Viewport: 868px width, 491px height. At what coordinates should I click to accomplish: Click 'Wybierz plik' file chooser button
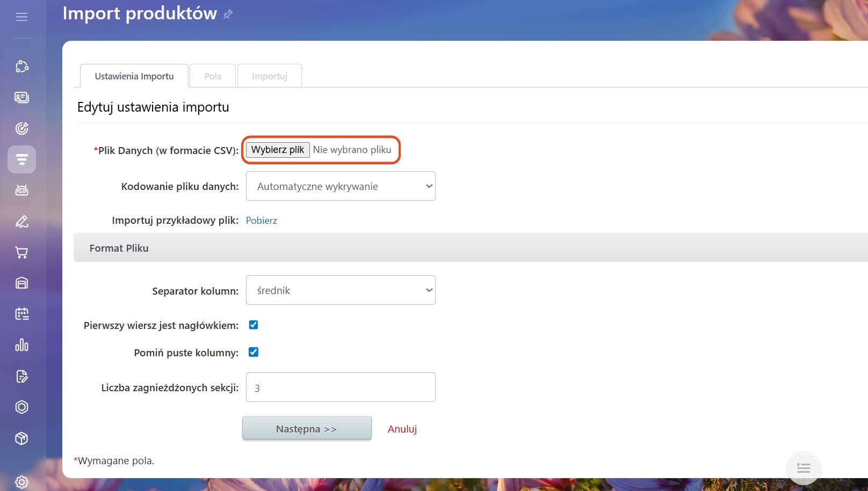(278, 150)
